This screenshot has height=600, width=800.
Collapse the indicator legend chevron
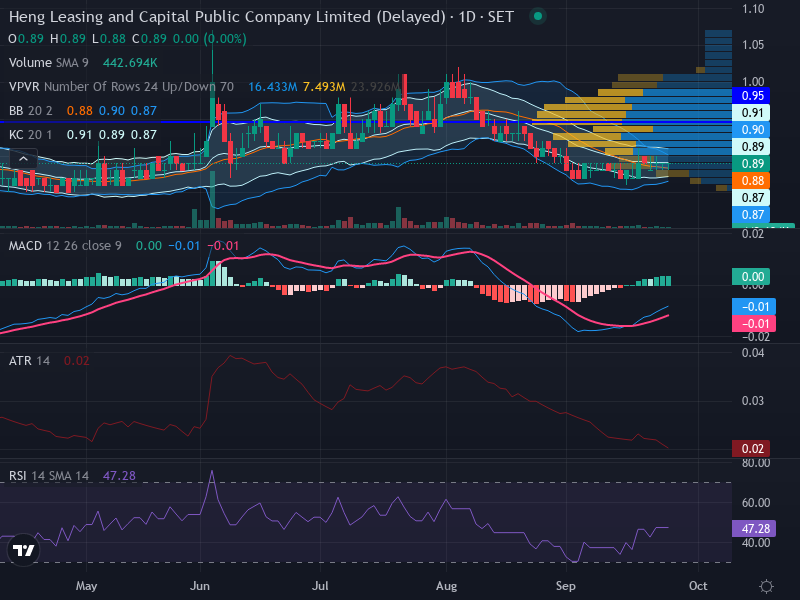[23, 159]
